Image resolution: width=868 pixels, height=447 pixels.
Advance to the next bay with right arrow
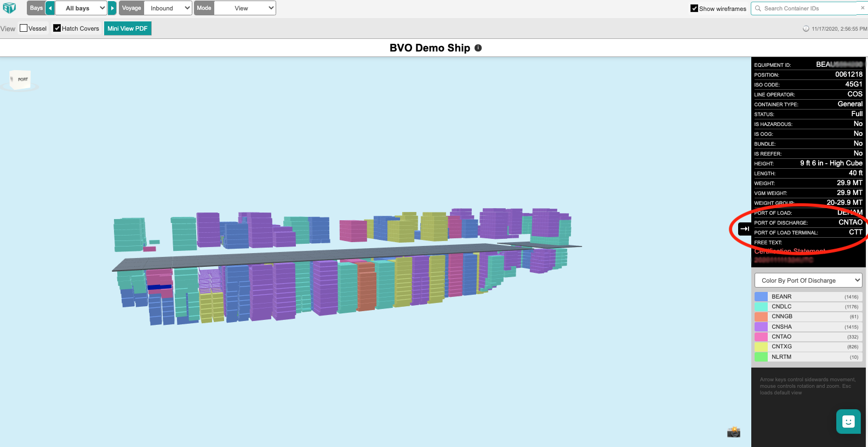coord(112,8)
